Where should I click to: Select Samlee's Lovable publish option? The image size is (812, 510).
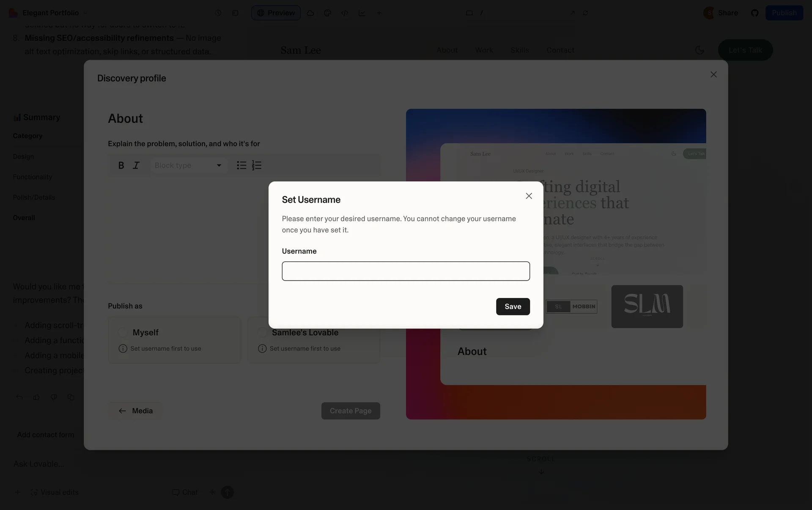313,340
